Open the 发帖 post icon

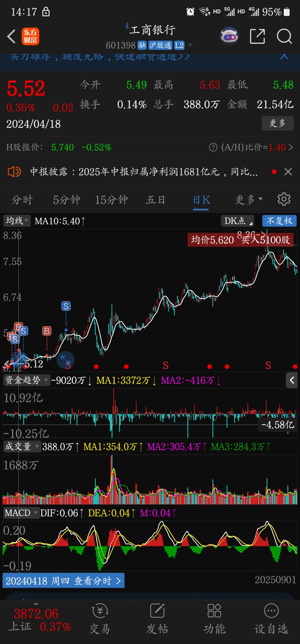pyautogui.click(x=157, y=619)
